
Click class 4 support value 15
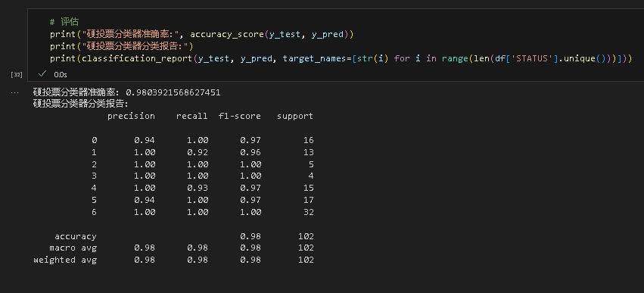(309, 189)
